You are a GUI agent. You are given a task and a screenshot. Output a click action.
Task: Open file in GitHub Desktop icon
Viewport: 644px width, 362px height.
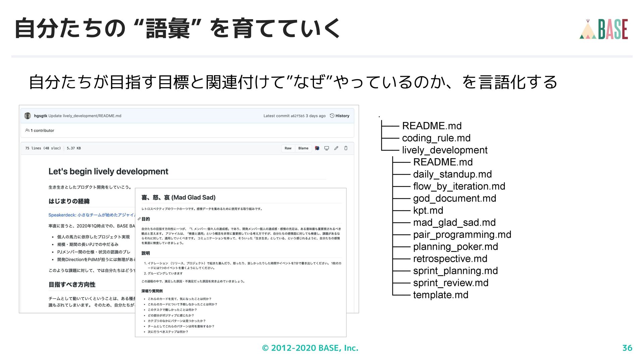pos(326,148)
